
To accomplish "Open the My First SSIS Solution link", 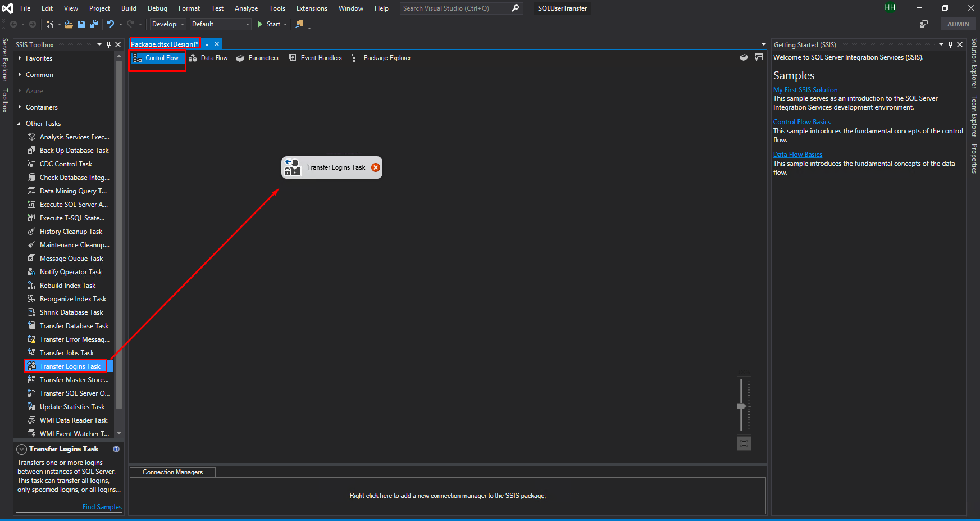I will [x=805, y=90].
